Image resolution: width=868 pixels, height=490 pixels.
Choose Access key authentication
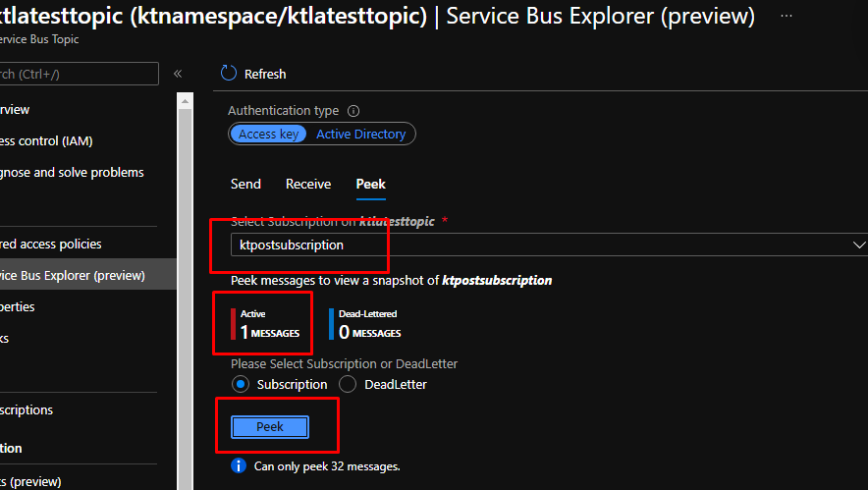click(269, 134)
